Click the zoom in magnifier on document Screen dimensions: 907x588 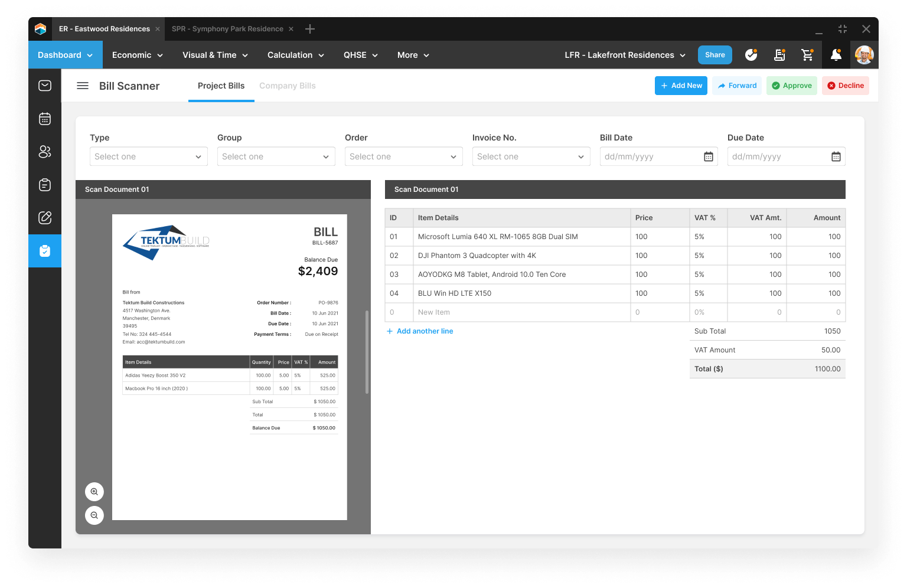(94, 492)
